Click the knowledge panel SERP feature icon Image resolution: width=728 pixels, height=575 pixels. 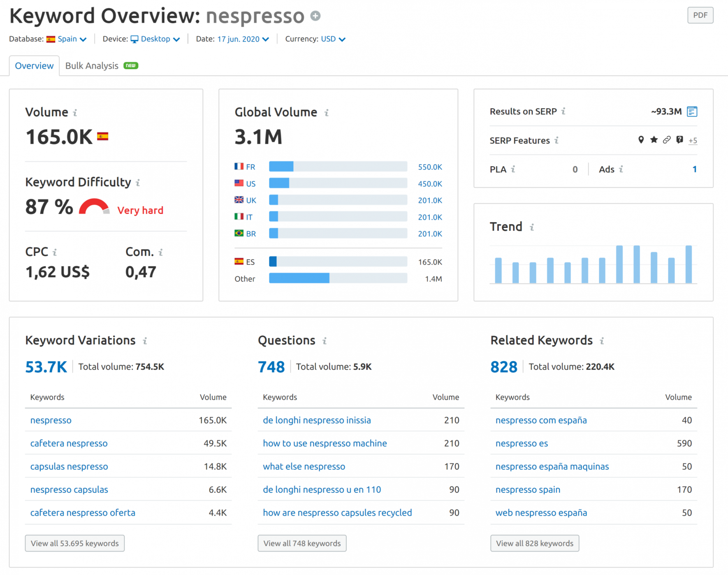(x=679, y=140)
